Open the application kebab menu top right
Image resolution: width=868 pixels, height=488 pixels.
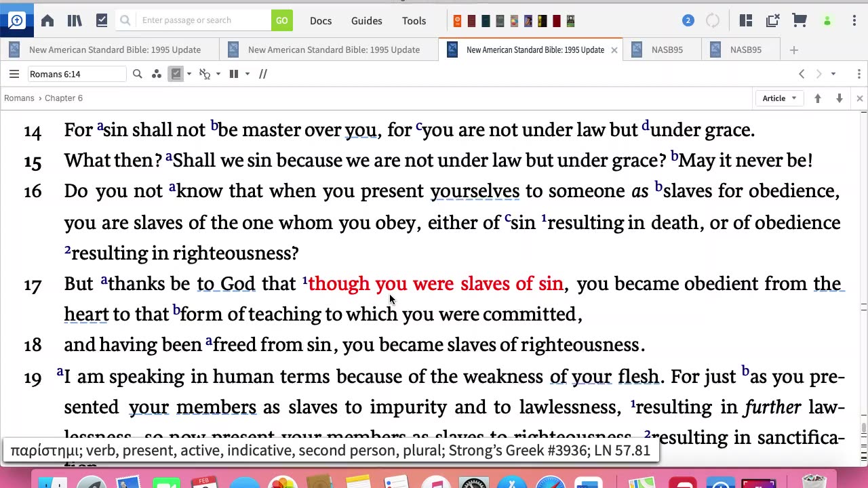854,20
